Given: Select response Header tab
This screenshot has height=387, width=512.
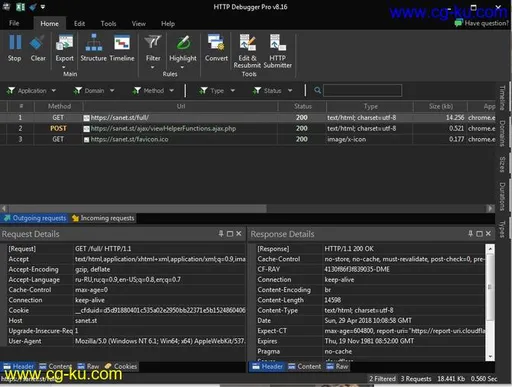Looking at the screenshot, I should 267,366.
